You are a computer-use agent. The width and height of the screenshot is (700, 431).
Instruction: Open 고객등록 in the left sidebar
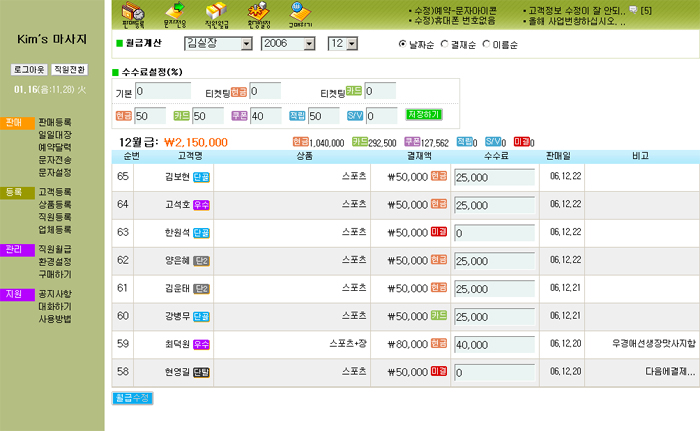point(54,191)
